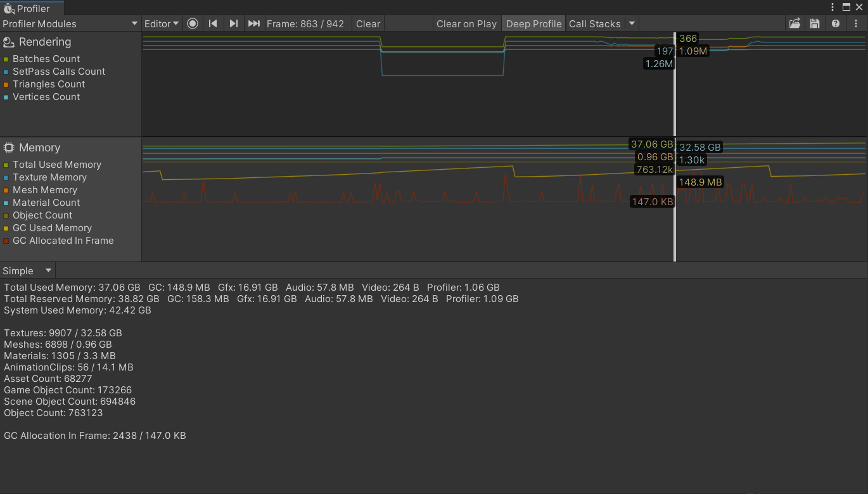Click the save profile data icon
Viewport: 868px width, 494px height.
pos(815,23)
